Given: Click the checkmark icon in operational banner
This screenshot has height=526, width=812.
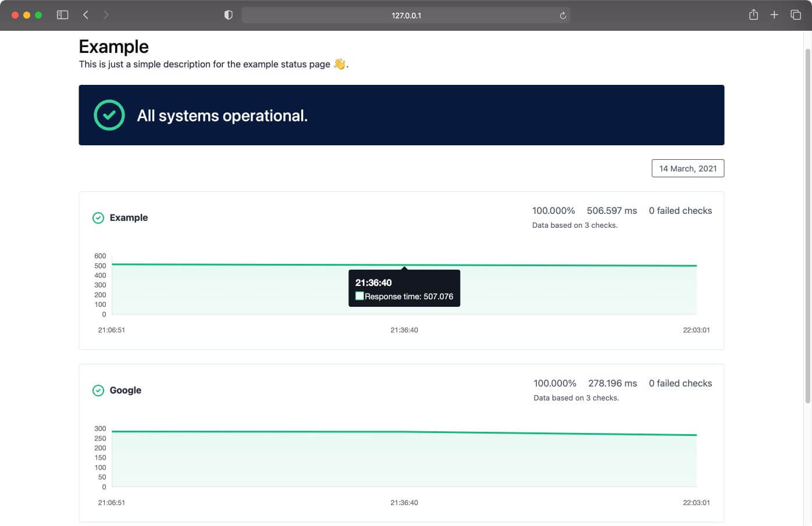Looking at the screenshot, I should tap(109, 114).
